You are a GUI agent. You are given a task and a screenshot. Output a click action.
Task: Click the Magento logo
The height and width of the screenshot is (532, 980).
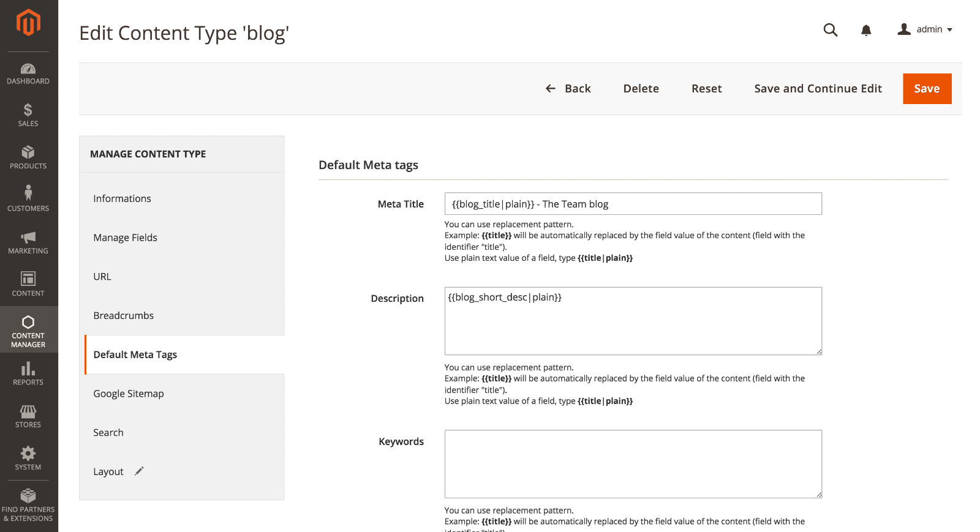(28, 23)
